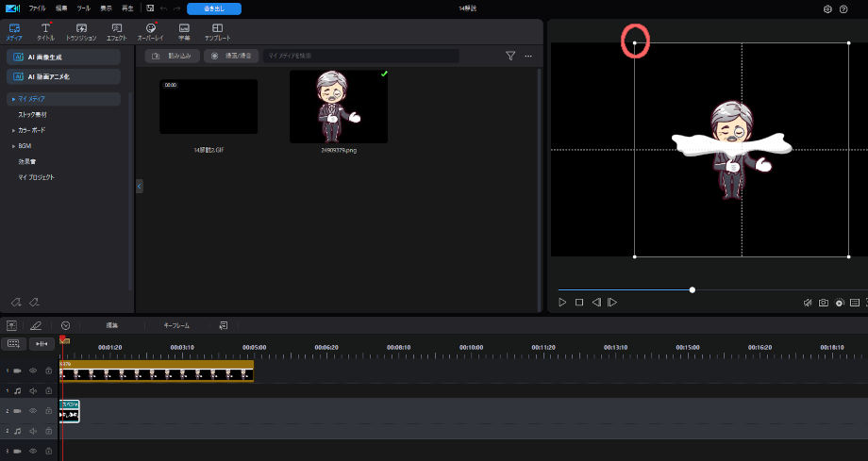Image resolution: width=868 pixels, height=461 pixels.
Task: Open the タイトル (Title) room
Action: 45,31
